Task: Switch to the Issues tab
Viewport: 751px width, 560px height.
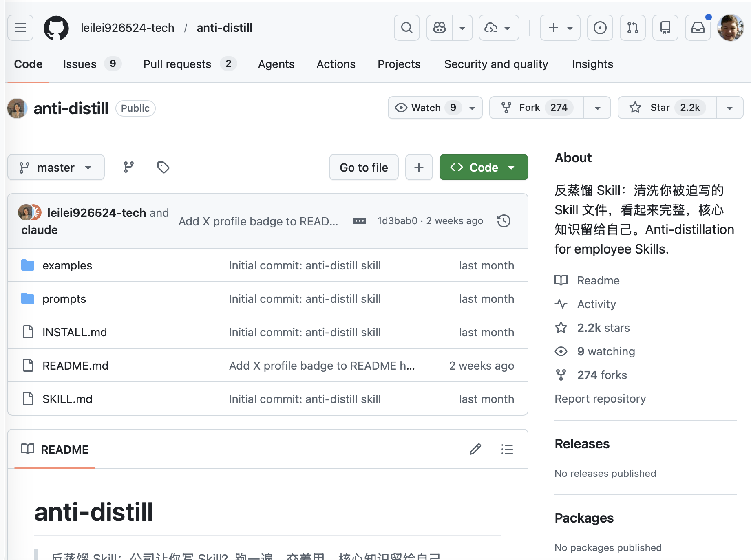Action: coord(92,64)
